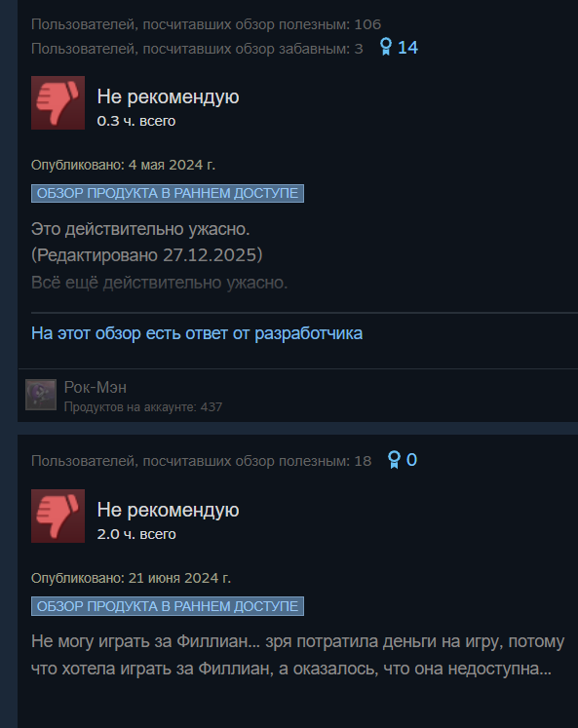
Task: Click the review text about playing as Филлиан
Action: click(297, 655)
